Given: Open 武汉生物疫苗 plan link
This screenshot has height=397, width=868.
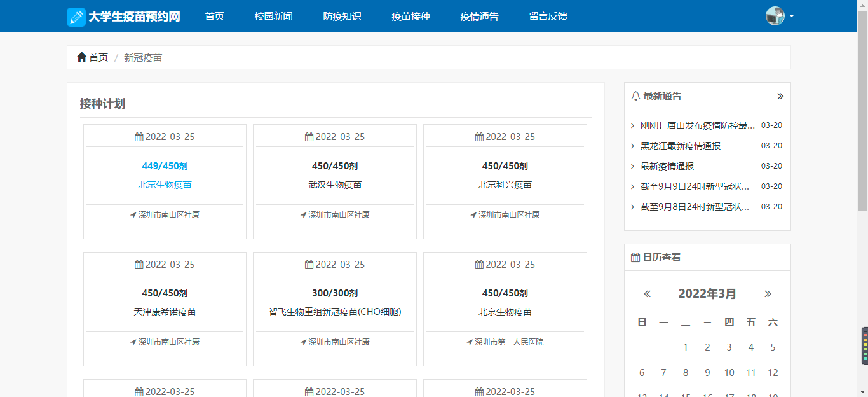Looking at the screenshot, I should [x=335, y=185].
